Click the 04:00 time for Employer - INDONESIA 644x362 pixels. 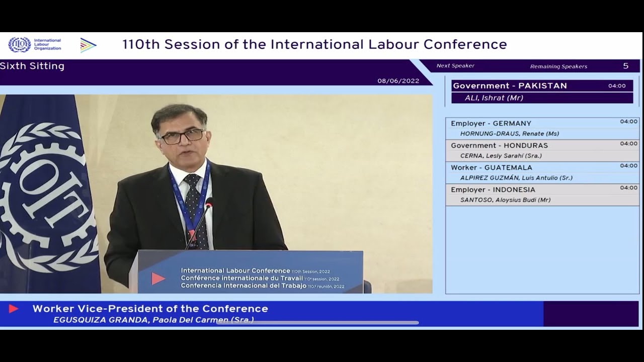(x=629, y=188)
